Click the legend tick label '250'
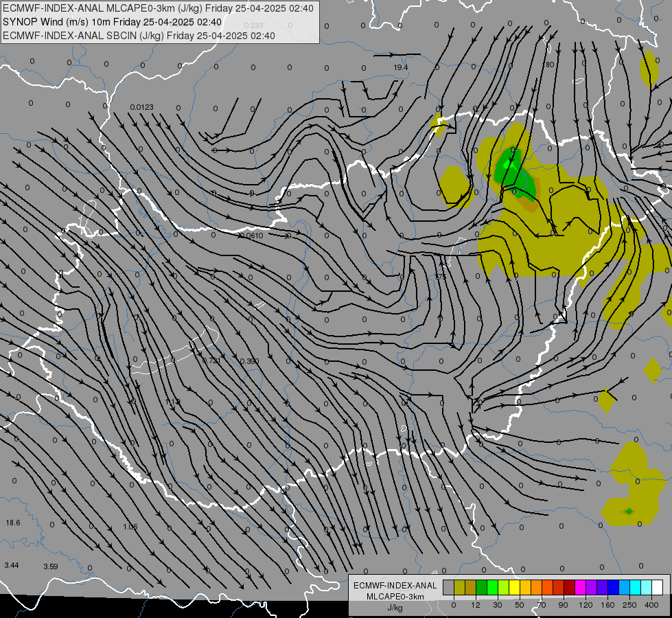This screenshot has width=672, height=618. point(629,605)
